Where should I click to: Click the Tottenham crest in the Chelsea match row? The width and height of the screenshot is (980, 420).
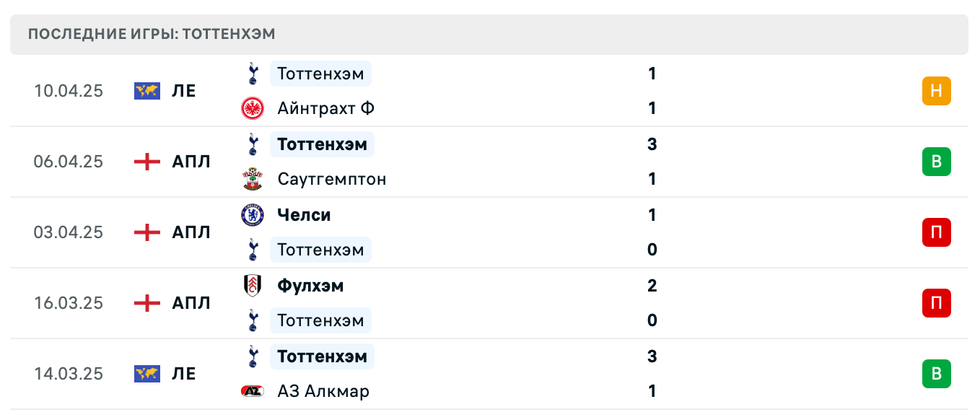point(253,249)
